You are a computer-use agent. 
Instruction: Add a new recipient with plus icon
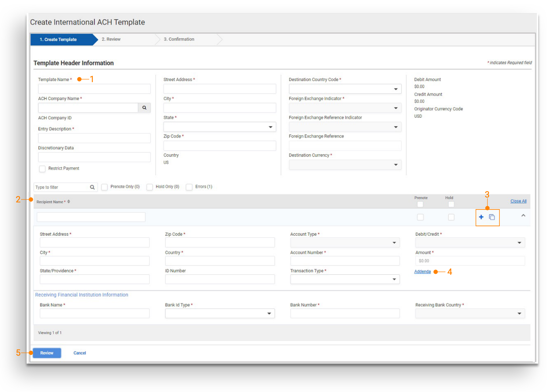pos(481,217)
